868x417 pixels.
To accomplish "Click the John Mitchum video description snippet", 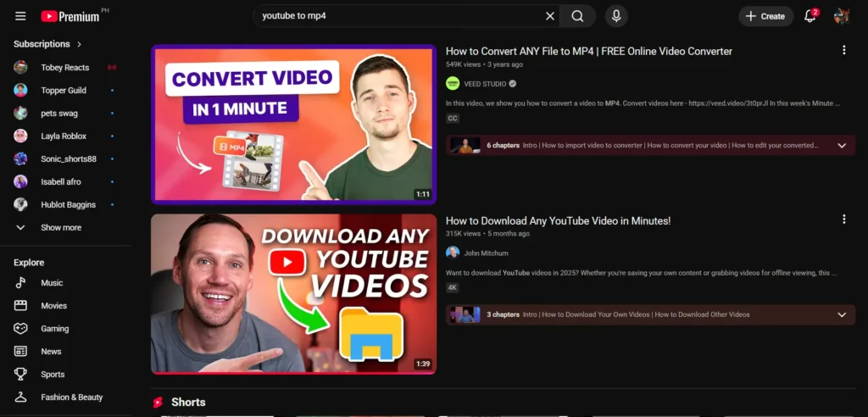I will point(641,273).
